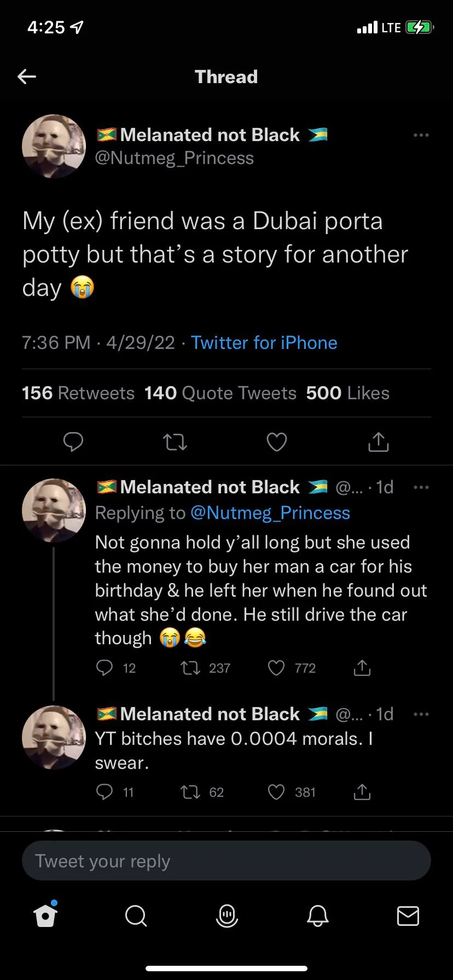This screenshot has height=980, width=453.
Task: Expand more options on the car reply
Action: 421,487
